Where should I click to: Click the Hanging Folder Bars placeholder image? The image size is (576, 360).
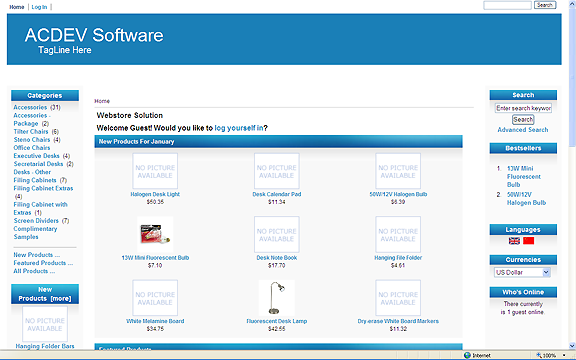pyautogui.click(x=45, y=324)
